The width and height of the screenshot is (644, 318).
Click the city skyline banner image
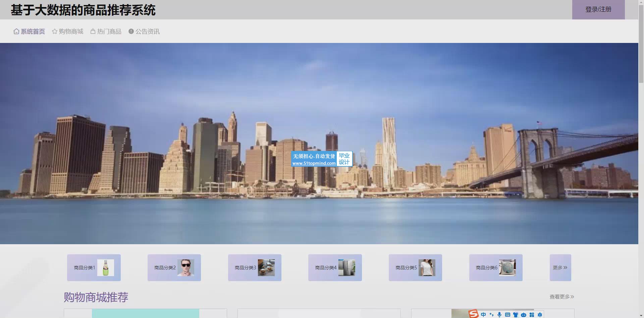[319, 144]
